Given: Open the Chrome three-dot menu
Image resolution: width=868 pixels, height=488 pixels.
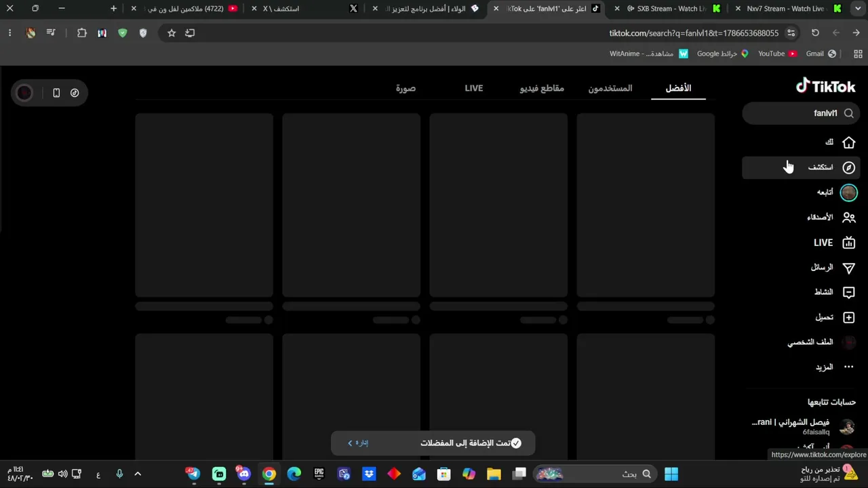Looking at the screenshot, I should tap(9, 33).
